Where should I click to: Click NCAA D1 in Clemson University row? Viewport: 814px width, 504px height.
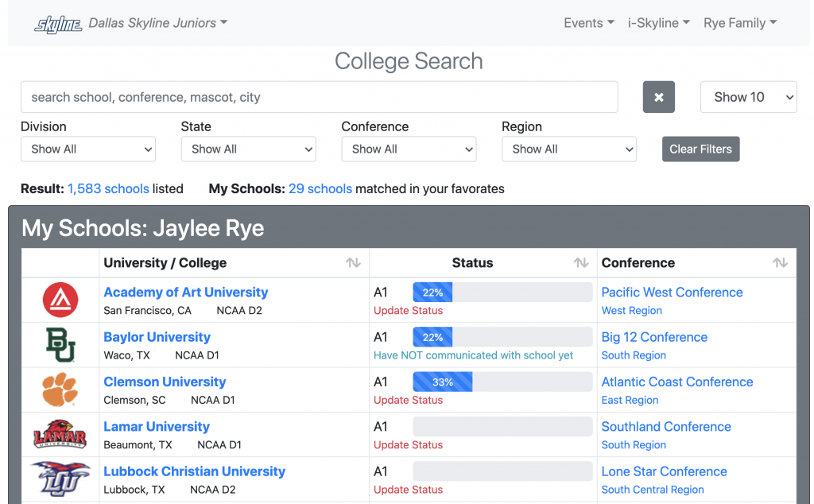213,400
